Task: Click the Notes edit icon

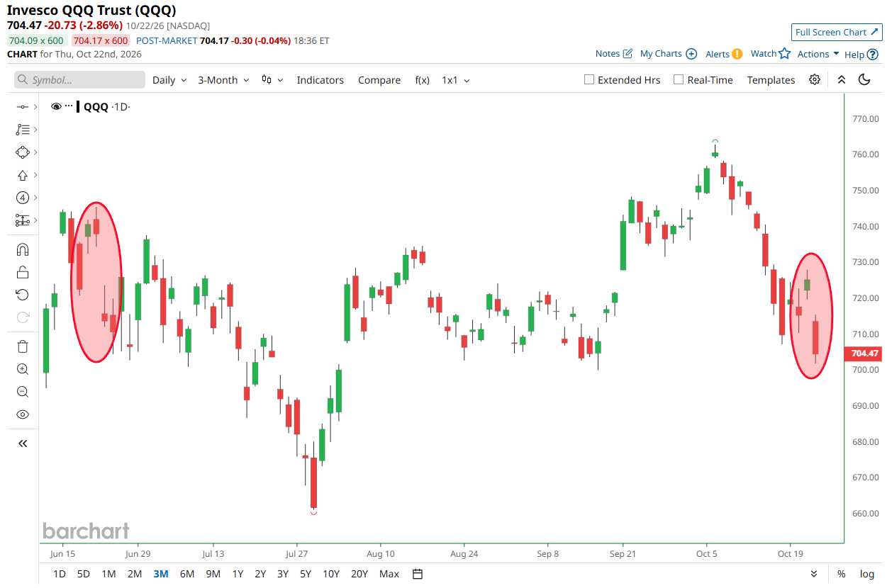Action: coord(627,54)
